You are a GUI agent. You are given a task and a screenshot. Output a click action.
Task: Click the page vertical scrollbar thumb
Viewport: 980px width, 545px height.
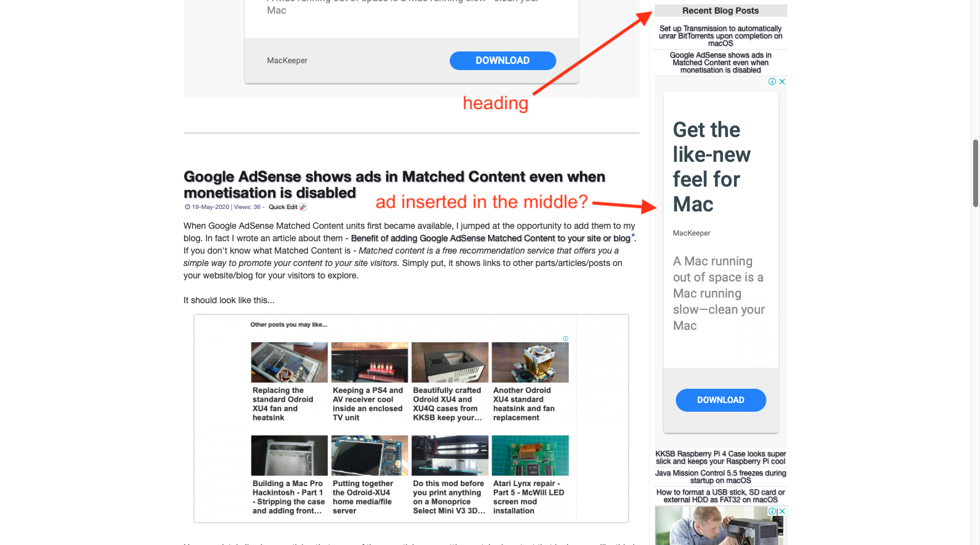(x=976, y=173)
